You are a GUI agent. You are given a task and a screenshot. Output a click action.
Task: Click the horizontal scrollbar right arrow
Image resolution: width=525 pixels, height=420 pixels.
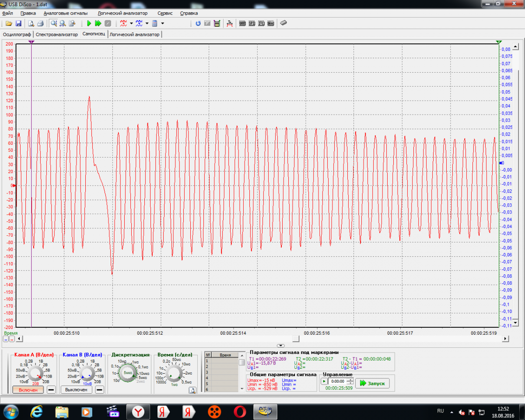[x=505, y=339]
